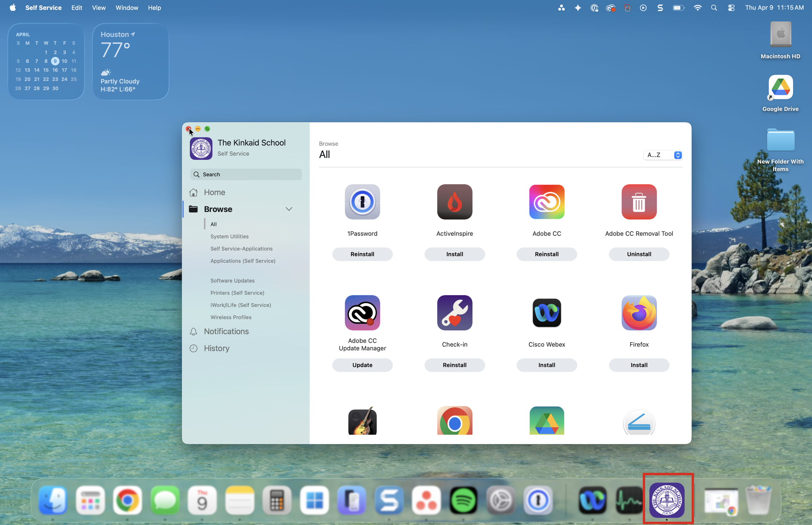This screenshot has width=812, height=525.
Task: Select Software Updates category
Action: pyautogui.click(x=232, y=280)
